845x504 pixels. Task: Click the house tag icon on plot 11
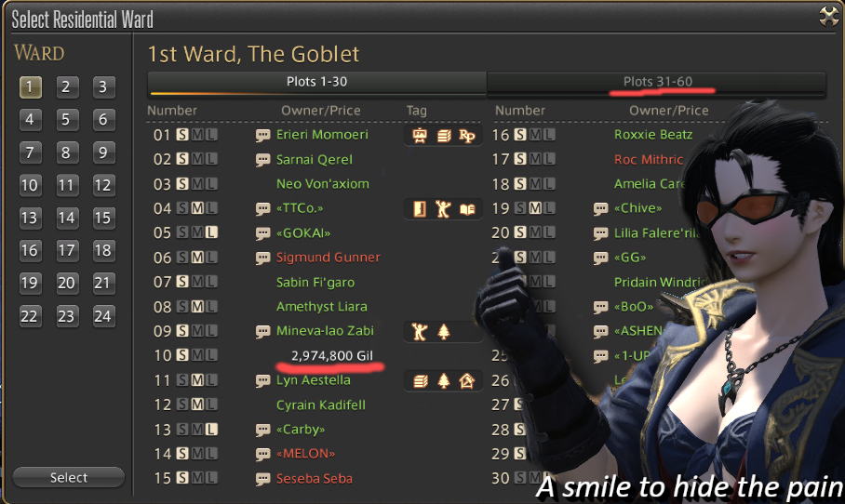[x=466, y=381]
